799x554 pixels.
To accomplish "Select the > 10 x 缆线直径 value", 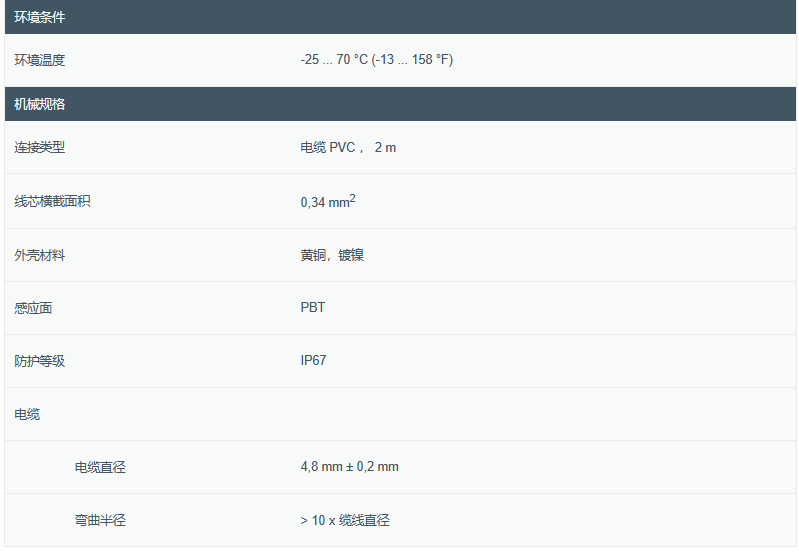I will [x=344, y=520].
